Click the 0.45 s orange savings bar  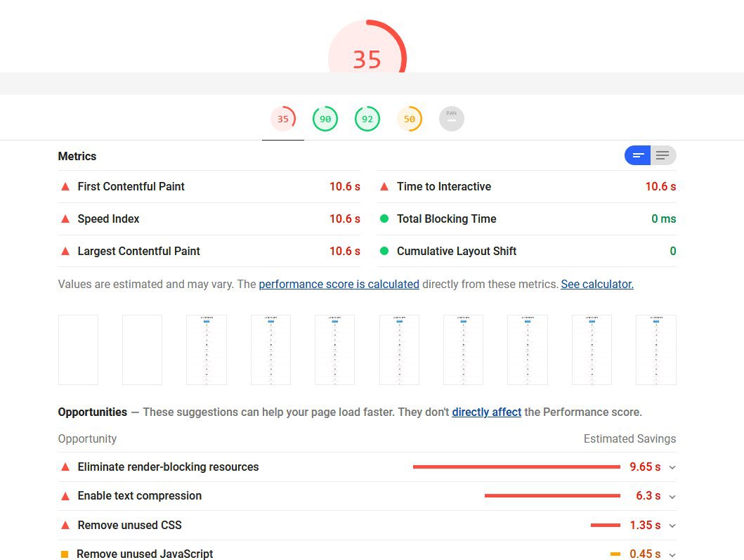615,554
